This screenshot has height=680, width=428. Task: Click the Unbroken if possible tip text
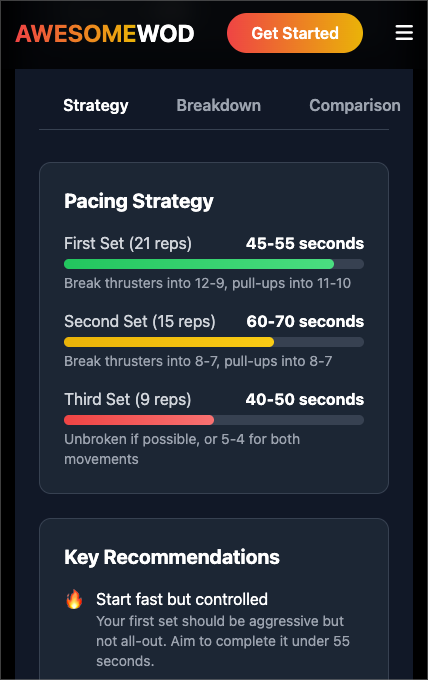tap(182, 449)
